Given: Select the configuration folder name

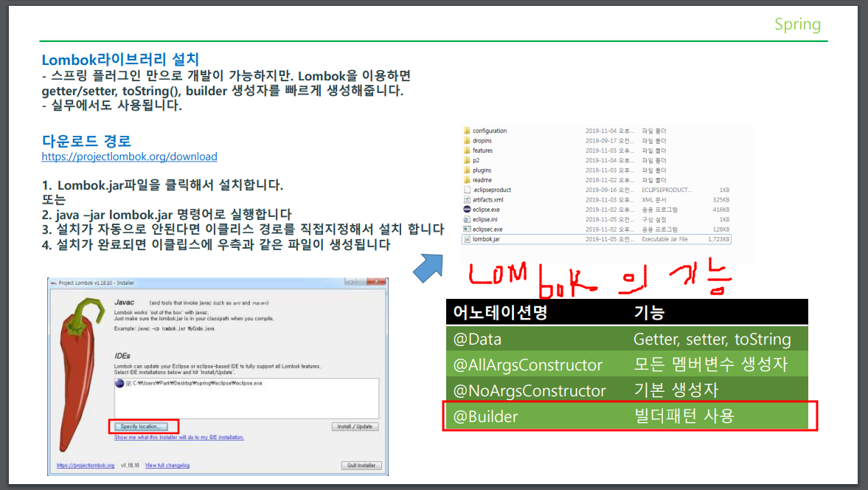Looking at the screenshot, I should [x=490, y=131].
